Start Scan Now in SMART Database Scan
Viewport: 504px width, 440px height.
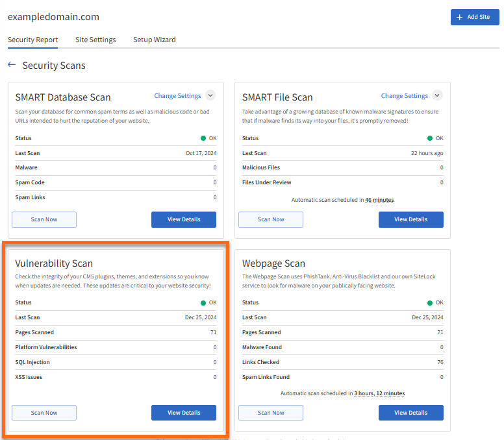click(x=44, y=219)
